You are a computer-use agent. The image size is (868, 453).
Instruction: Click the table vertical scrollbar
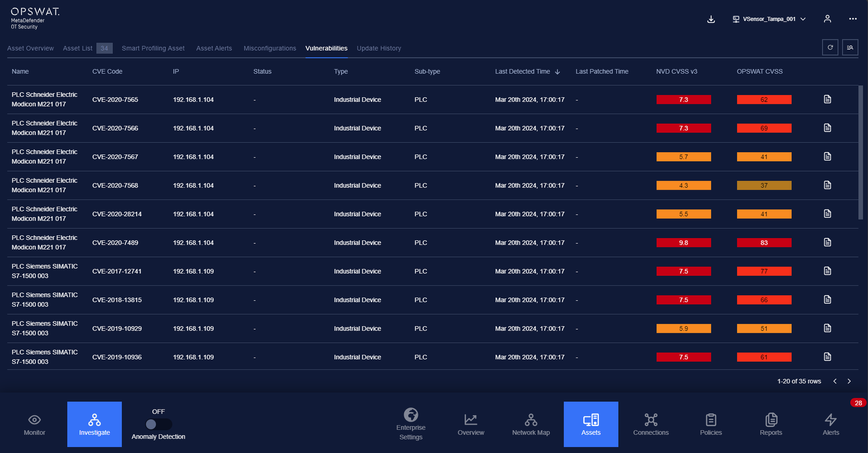(x=861, y=153)
